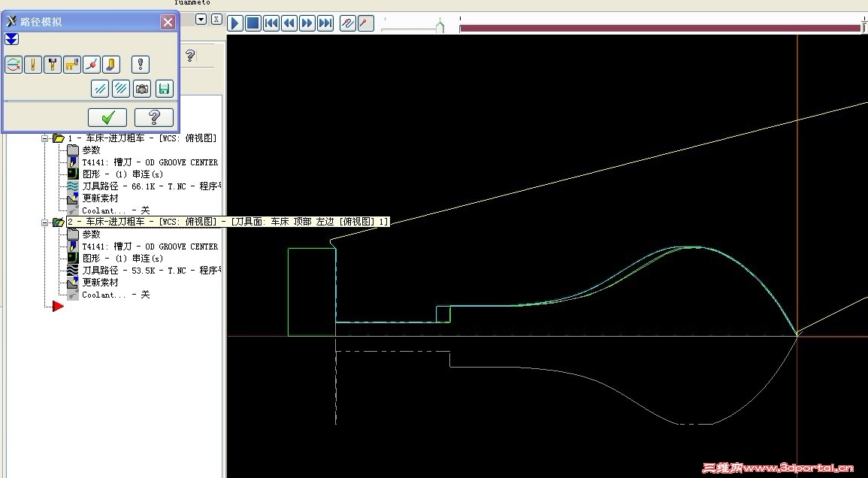Open T4141 槽刀 tool under operation 1
868x478 pixels.
(x=150, y=162)
